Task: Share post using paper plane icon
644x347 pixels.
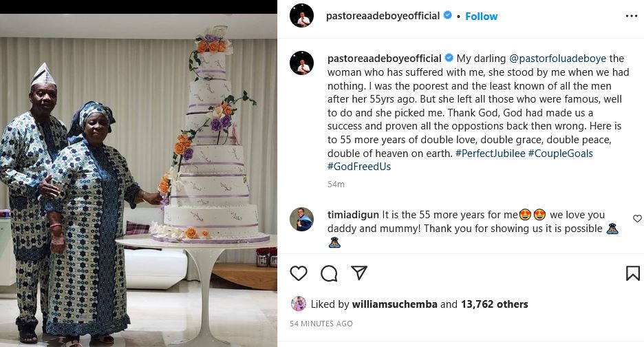Action: point(359,273)
